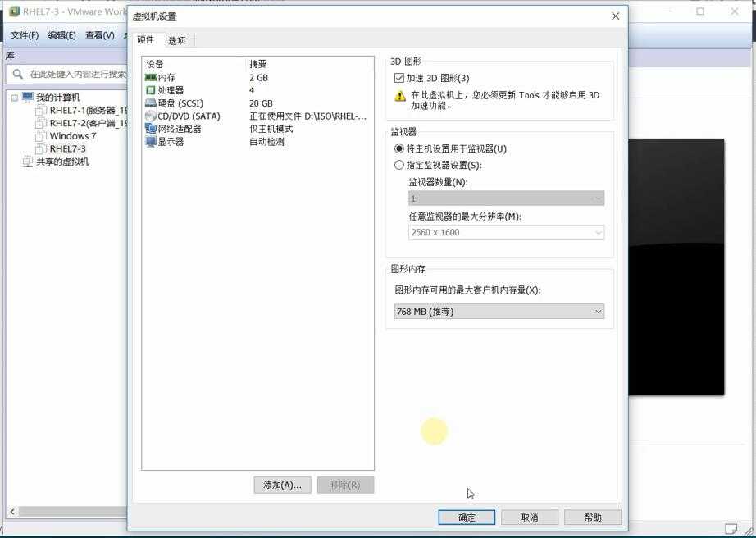
Task: Select 处理器 row text
Action: pos(171,90)
